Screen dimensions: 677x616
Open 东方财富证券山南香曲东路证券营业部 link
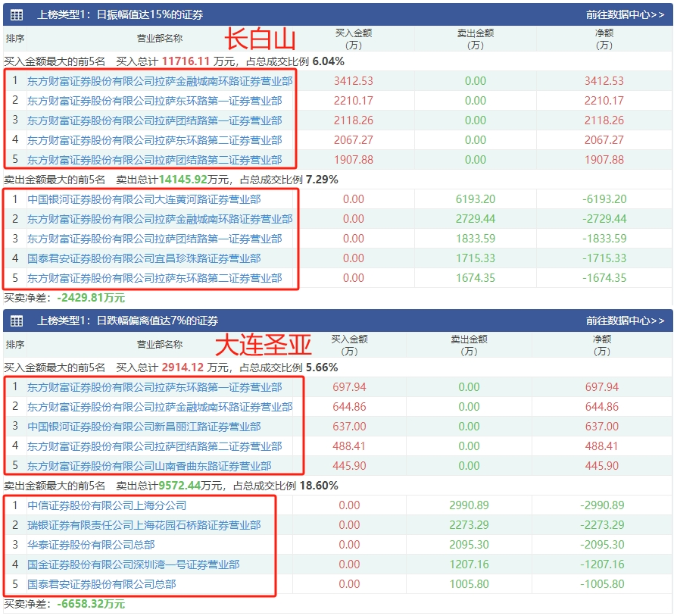coord(149,466)
